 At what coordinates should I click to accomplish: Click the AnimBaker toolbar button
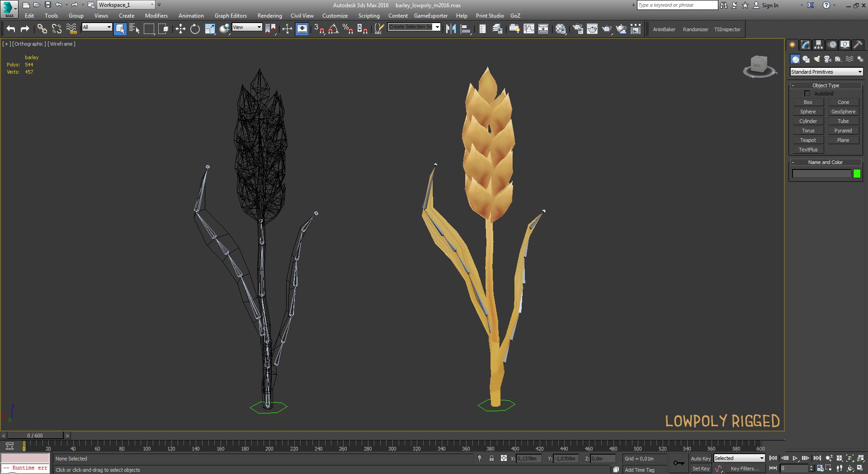(x=664, y=29)
